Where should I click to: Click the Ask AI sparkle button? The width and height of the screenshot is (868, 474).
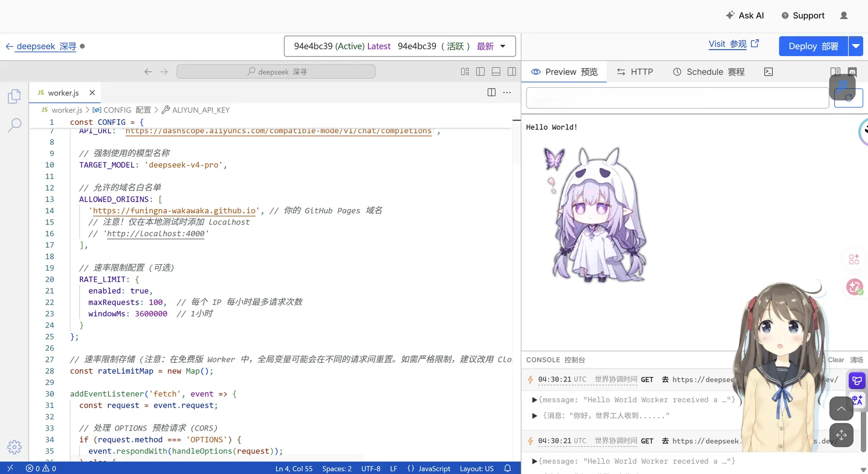point(745,15)
